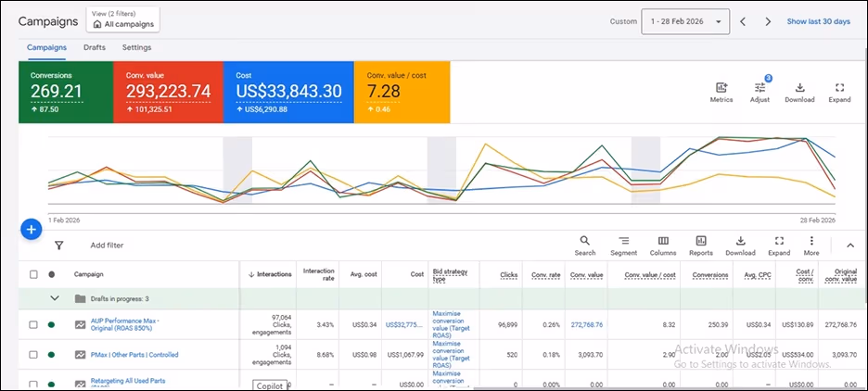The width and height of the screenshot is (868, 391).
Task: Click the 96,899 clicks cell
Action: [507, 325]
